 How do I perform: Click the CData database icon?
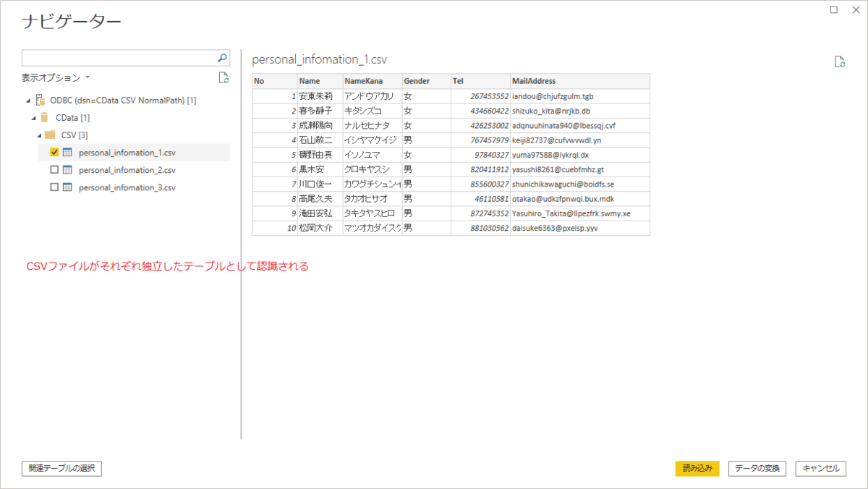[45, 117]
